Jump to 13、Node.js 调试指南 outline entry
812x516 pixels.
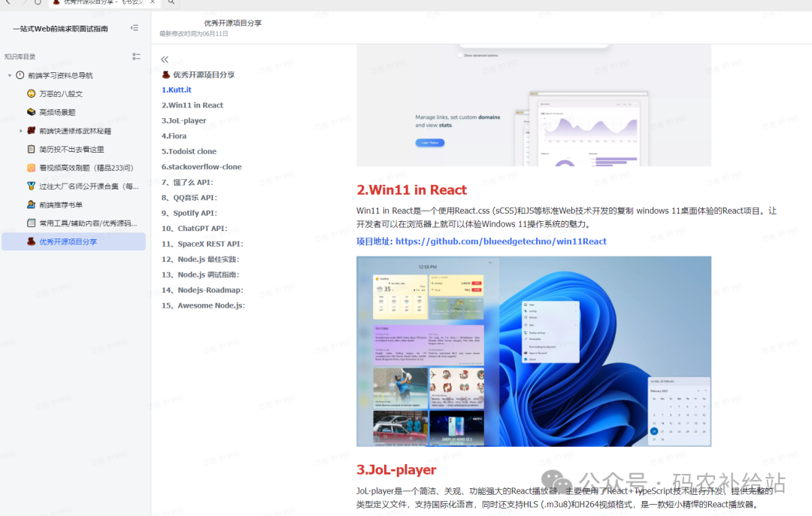(201, 275)
